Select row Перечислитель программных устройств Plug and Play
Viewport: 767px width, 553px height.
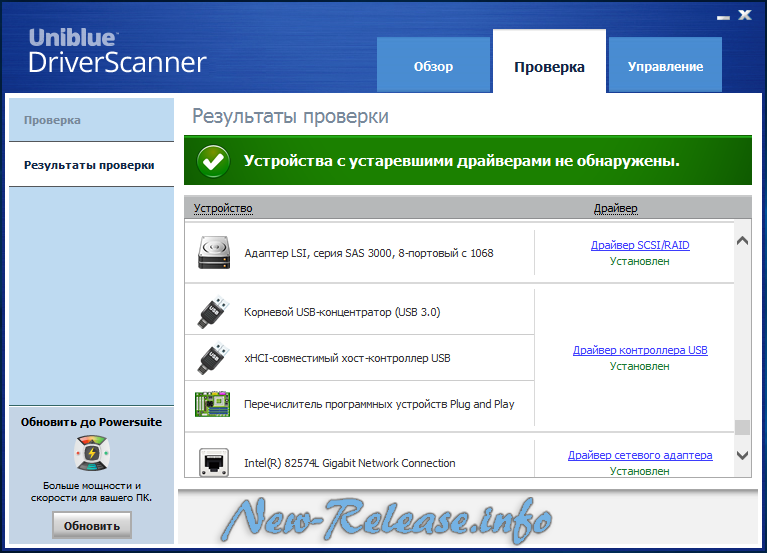[x=360, y=404]
